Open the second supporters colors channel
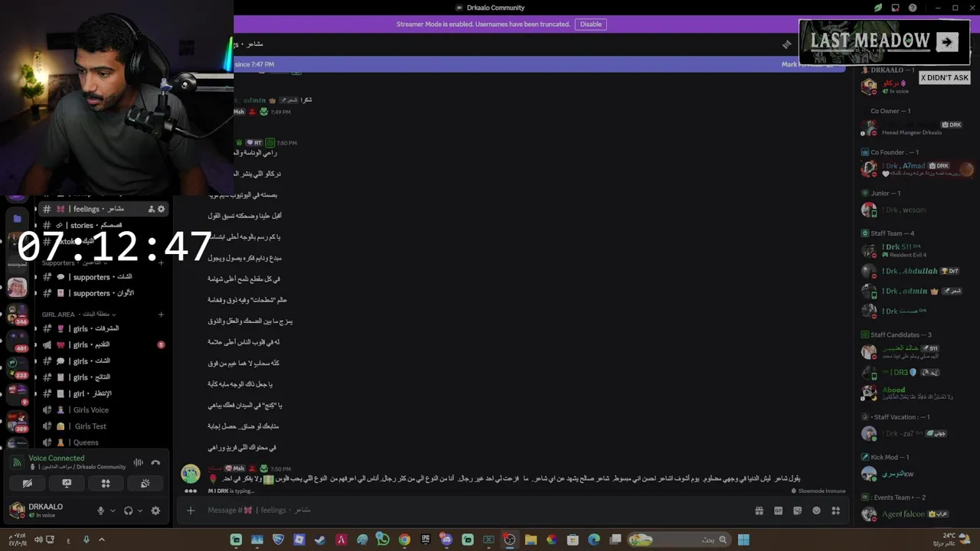The image size is (980, 551). (101, 293)
